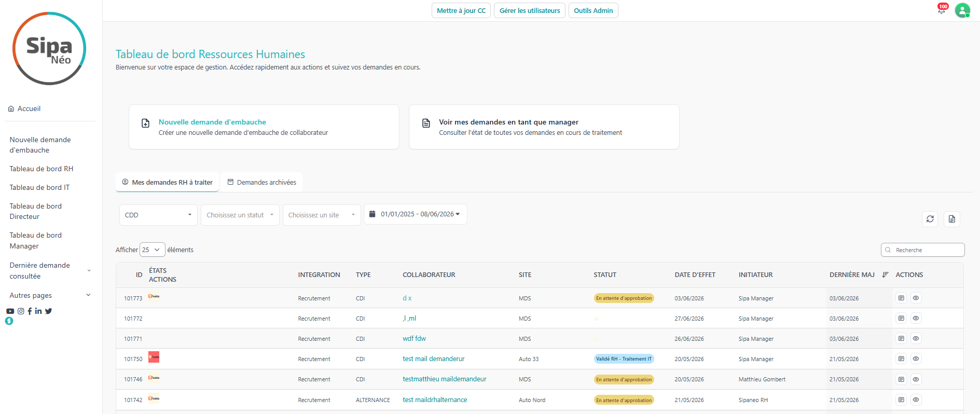980x414 pixels.
Task: Switch to Demandes archivées tab
Action: [261, 182]
